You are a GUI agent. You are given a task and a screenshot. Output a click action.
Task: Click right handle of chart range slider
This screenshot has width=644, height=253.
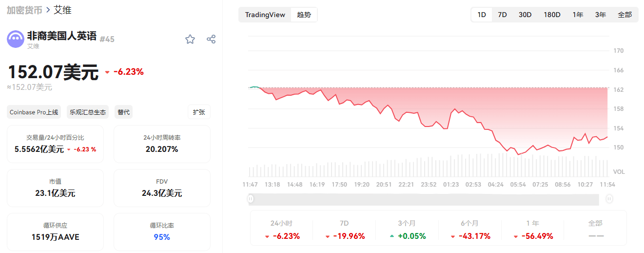point(609,199)
